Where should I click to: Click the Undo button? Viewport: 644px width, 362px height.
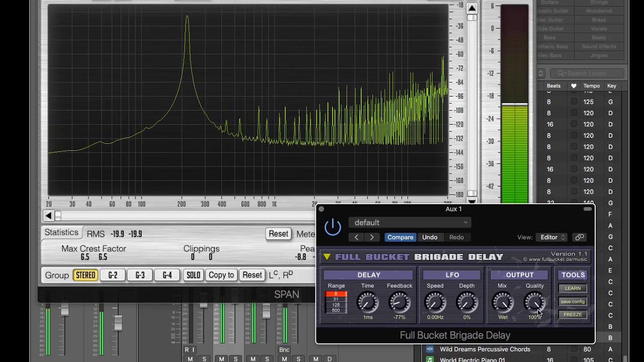(x=430, y=237)
